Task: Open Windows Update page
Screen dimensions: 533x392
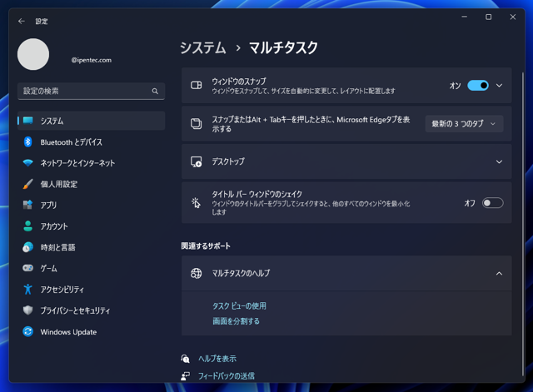Action: tap(91, 331)
